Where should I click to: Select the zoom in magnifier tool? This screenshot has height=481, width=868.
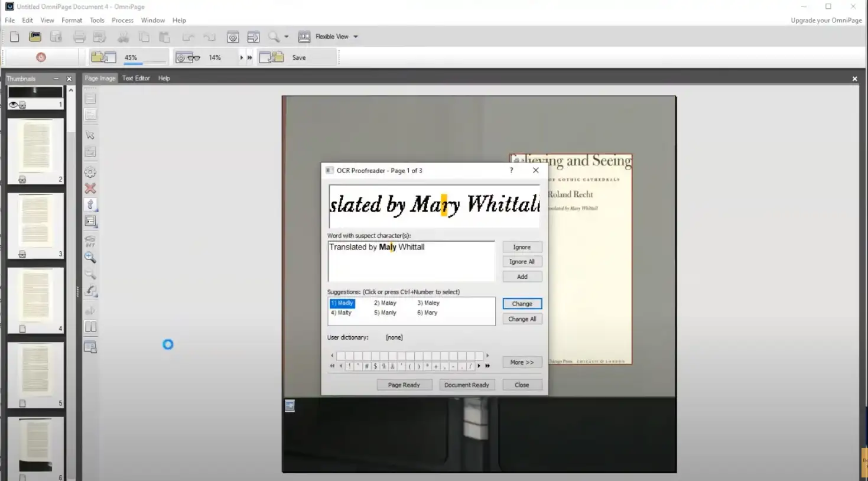click(x=90, y=258)
